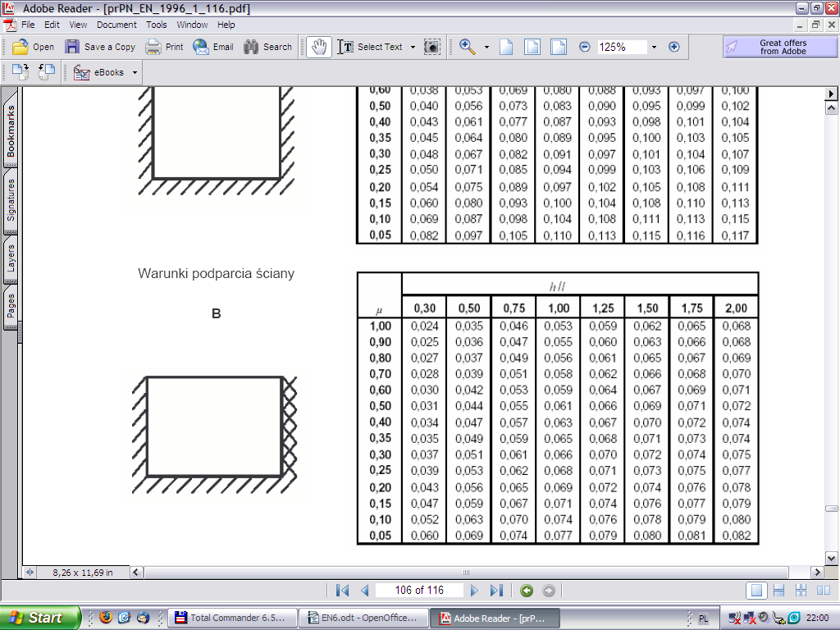Open Zoom tool dropdown arrow
Viewport: 840px width, 630px height.
(486, 47)
